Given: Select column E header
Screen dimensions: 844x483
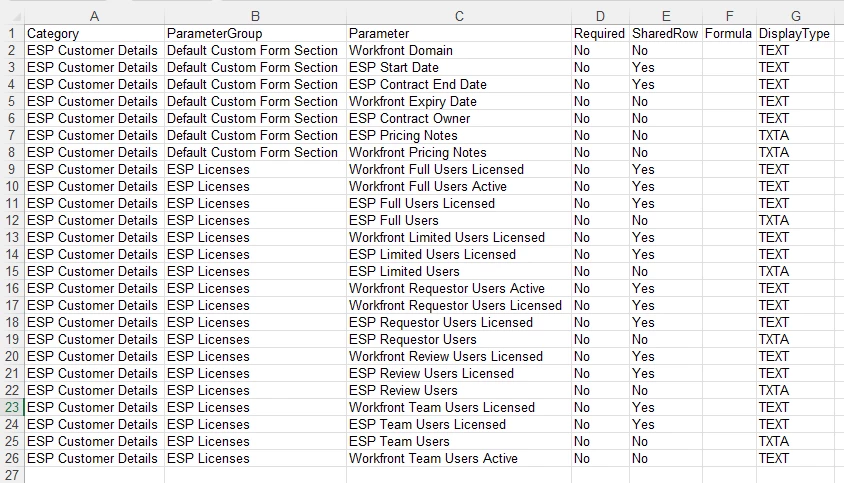Looking at the screenshot, I should pos(666,16).
